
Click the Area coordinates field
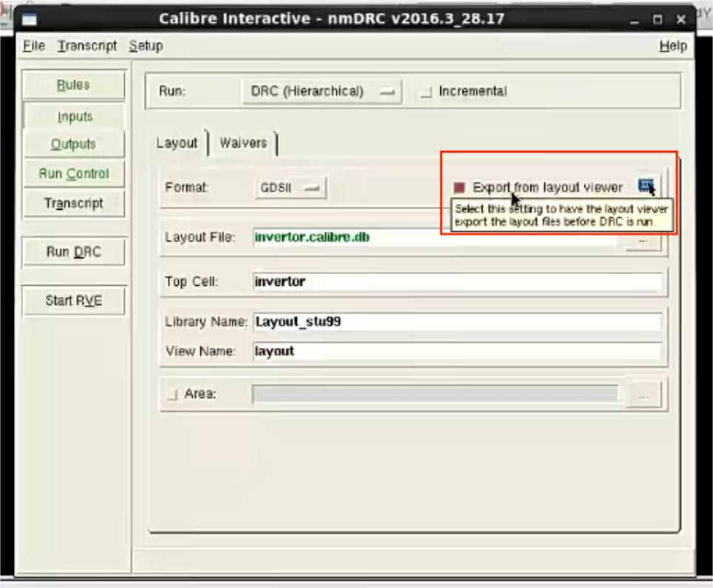(x=437, y=394)
